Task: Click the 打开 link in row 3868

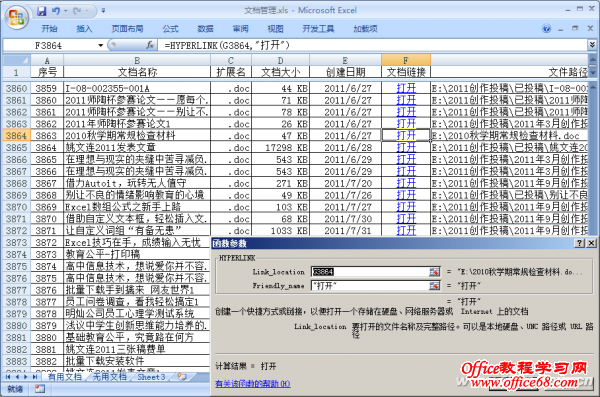Action: (x=406, y=183)
